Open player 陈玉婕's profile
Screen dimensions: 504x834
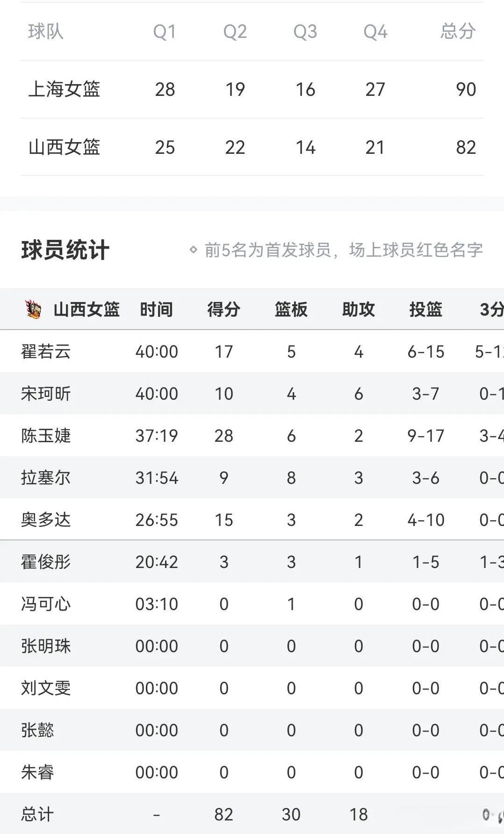pyautogui.click(x=46, y=436)
